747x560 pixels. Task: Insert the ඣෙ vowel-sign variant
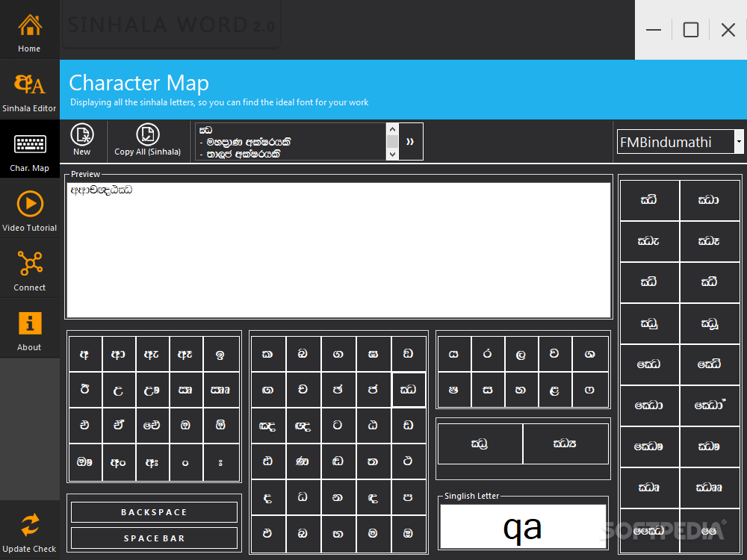(x=649, y=364)
